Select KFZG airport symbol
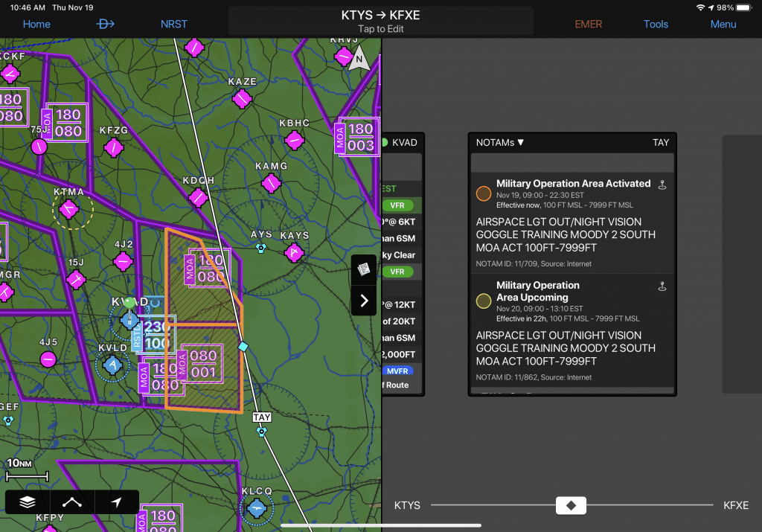Screen dimensions: 762x532 point(113,147)
